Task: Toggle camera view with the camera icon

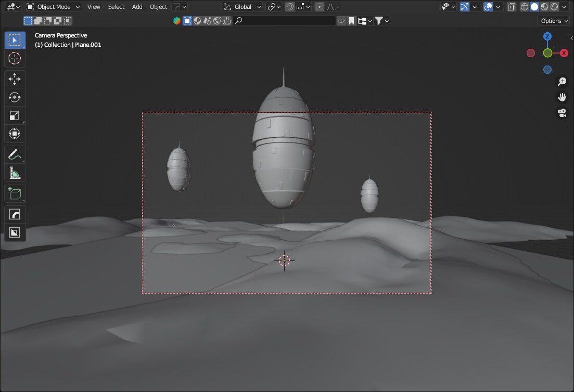Action: (x=562, y=113)
